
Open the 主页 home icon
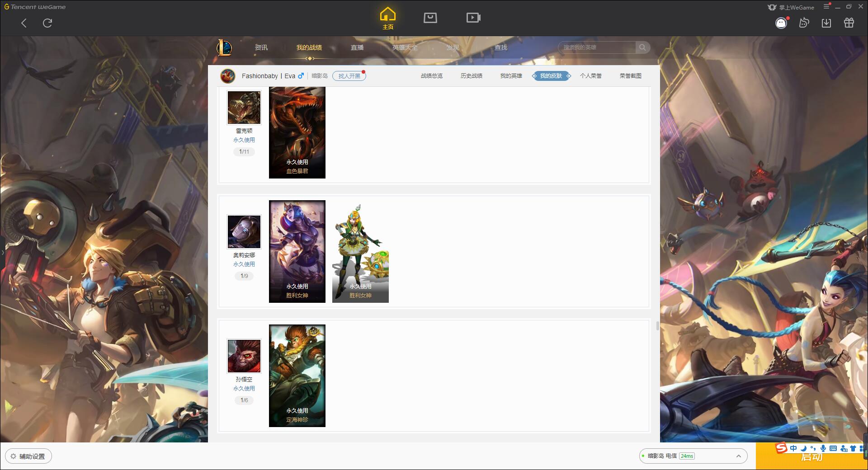(388, 18)
